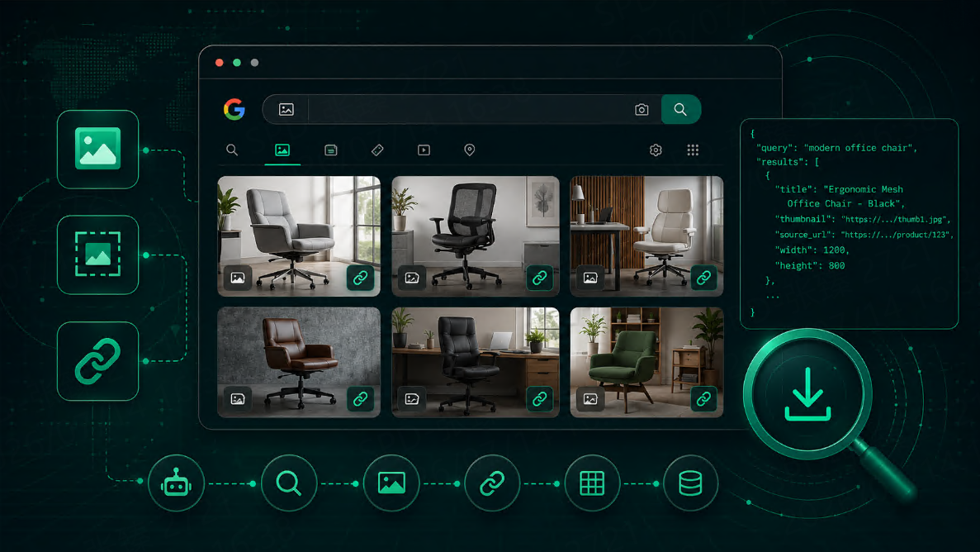Click image icon on black mesh chair
This screenshot has width=980, height=552.
coord(412,278)
